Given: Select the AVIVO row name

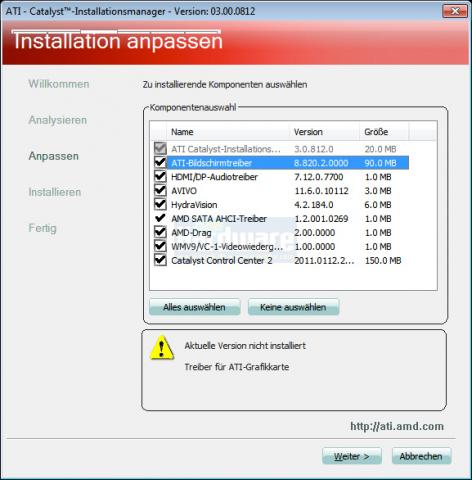Looking at the screenshot, I should tap(184, 191).
